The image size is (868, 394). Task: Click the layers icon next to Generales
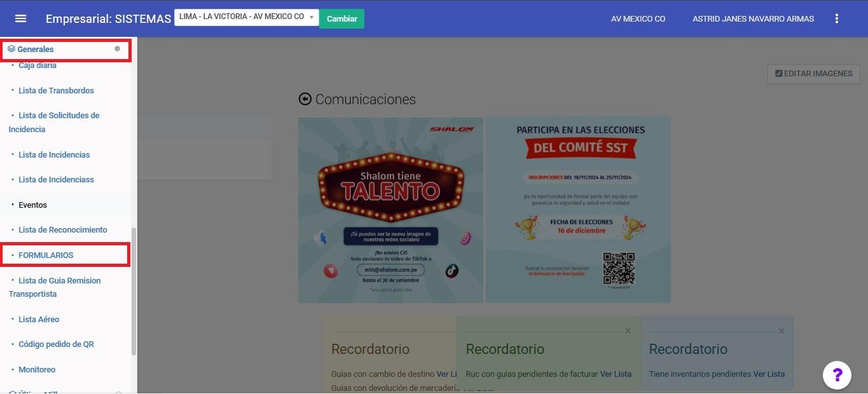pos(11,49)
